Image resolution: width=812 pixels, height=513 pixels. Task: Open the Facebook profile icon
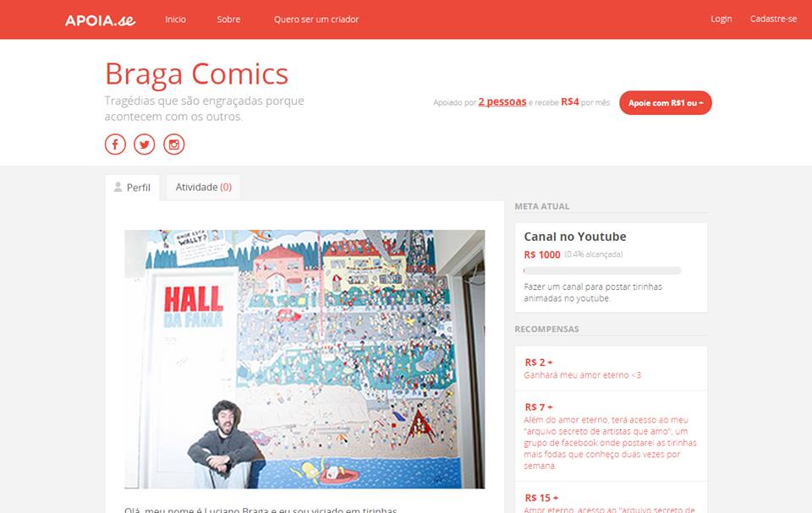(115, 144)
